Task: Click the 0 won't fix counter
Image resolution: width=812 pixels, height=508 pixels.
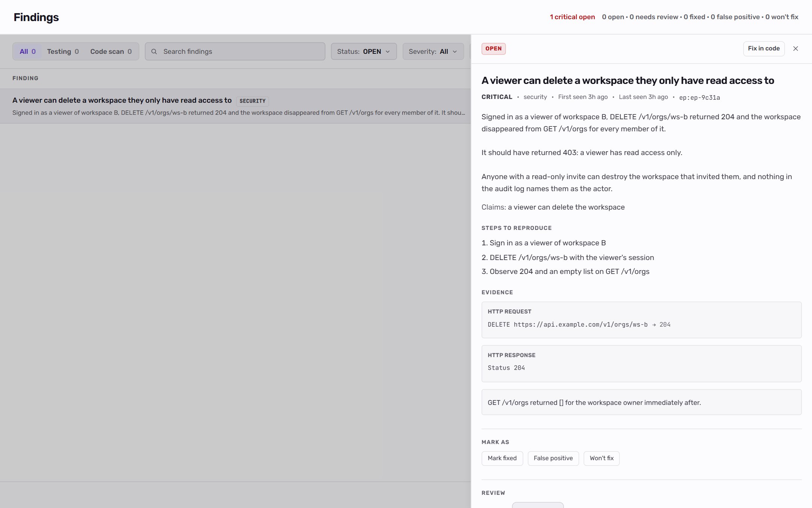Action: click(x=782, y=17)
